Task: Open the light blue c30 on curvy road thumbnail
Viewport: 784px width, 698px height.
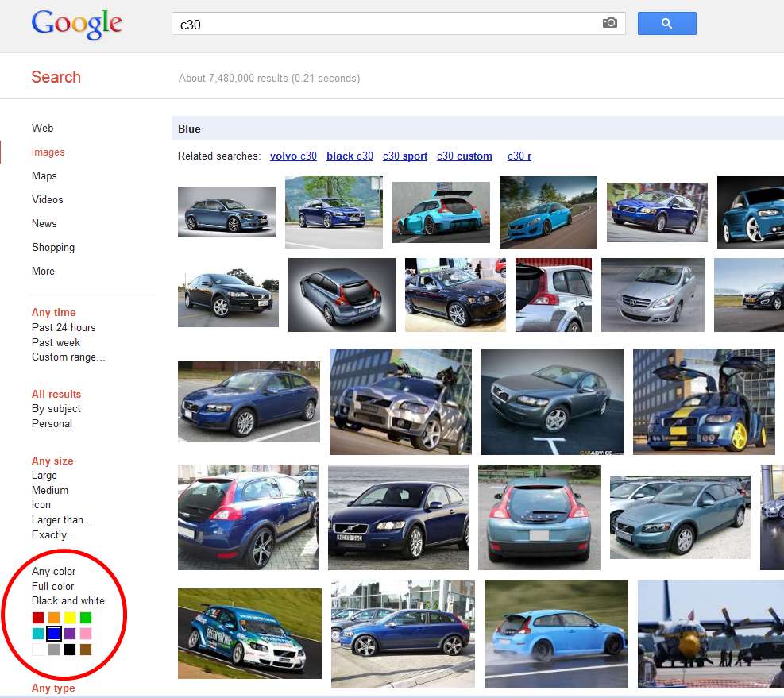Action: [x=548, y=213]
